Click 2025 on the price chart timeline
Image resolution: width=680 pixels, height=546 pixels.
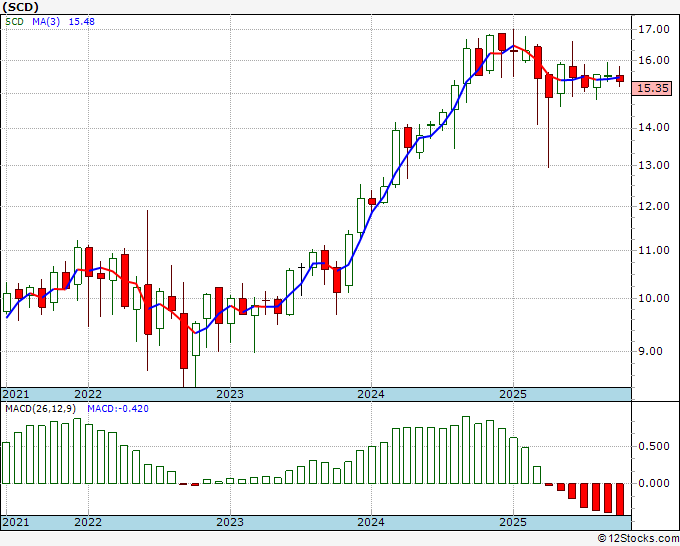click(x=513, y=394)
